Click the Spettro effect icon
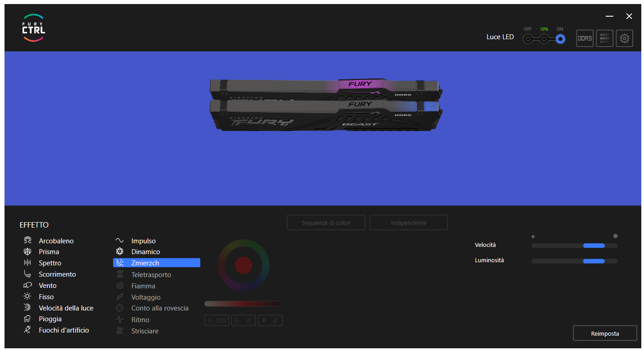 pyautogui.click(x=27, y=263)
